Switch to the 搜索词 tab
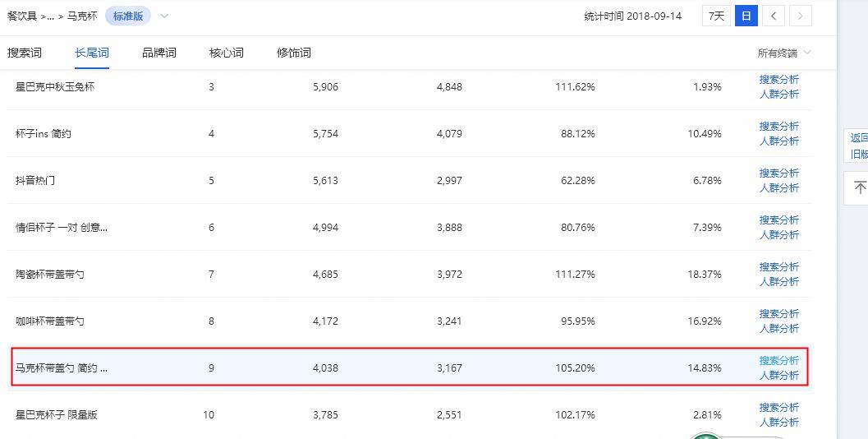Image resolution: width=868 pixels, height=439 pixels. point(25,53)
